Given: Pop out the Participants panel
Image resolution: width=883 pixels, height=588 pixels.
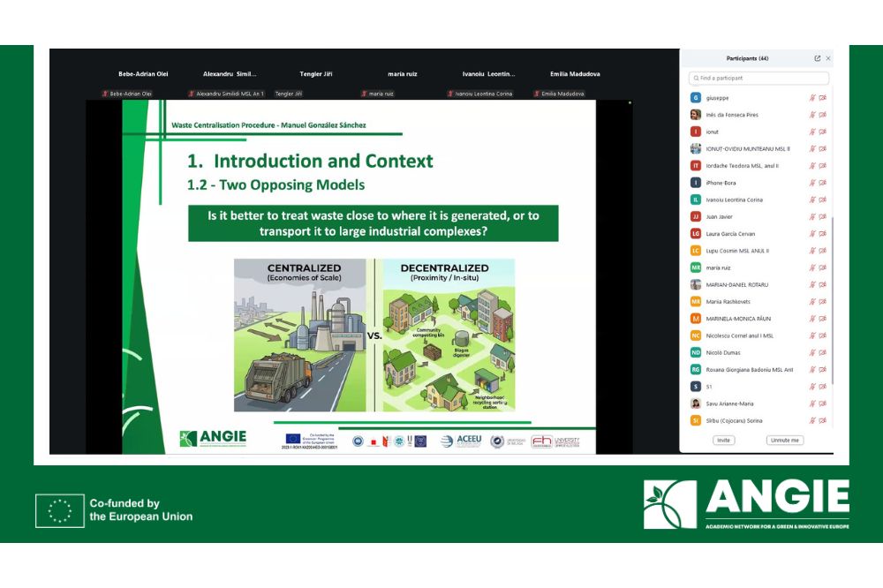Looking at the screenshot, I should 817,58.
